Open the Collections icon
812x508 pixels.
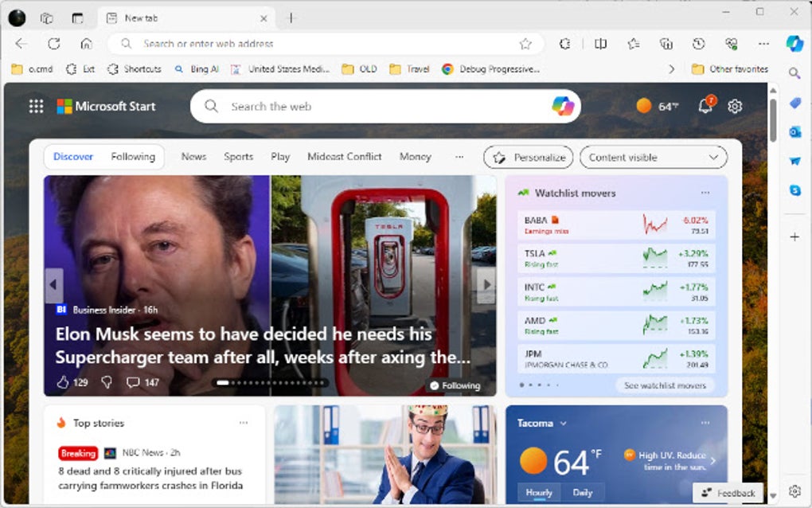pyautogui.click(x=666, y=44)
